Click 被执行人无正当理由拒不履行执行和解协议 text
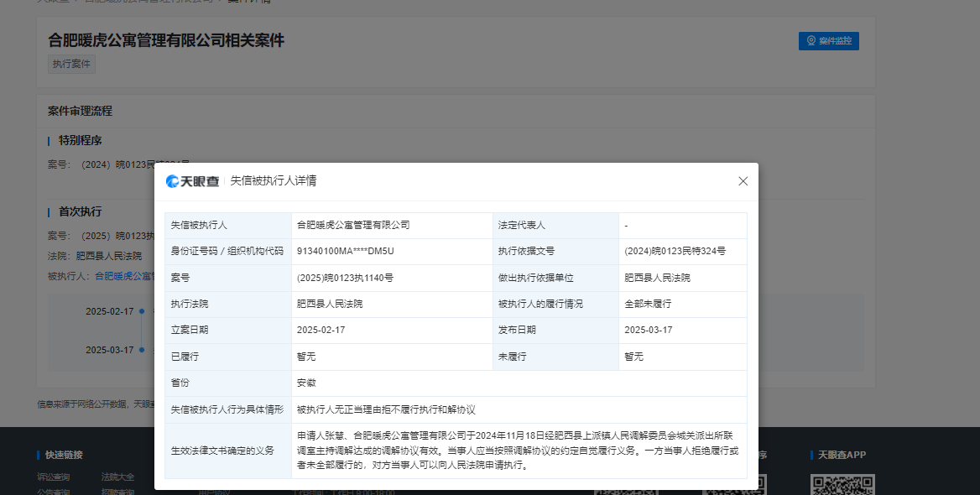980x495 pixels. click(x=386, y=409)
